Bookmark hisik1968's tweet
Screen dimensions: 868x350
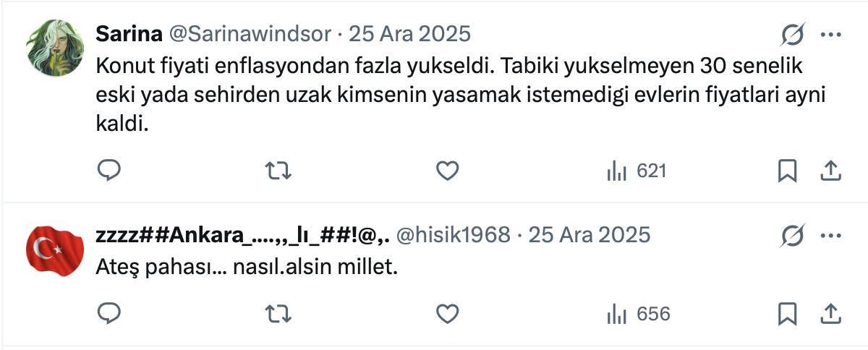[x=787, y=314]
